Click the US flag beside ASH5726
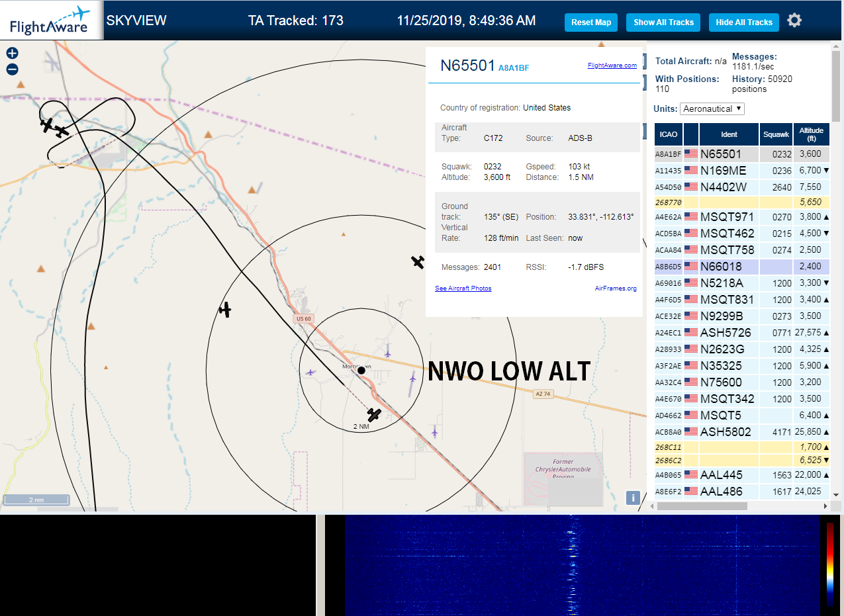Image resolution: width=844 pixels, height=616 pixels. [691, 332]
